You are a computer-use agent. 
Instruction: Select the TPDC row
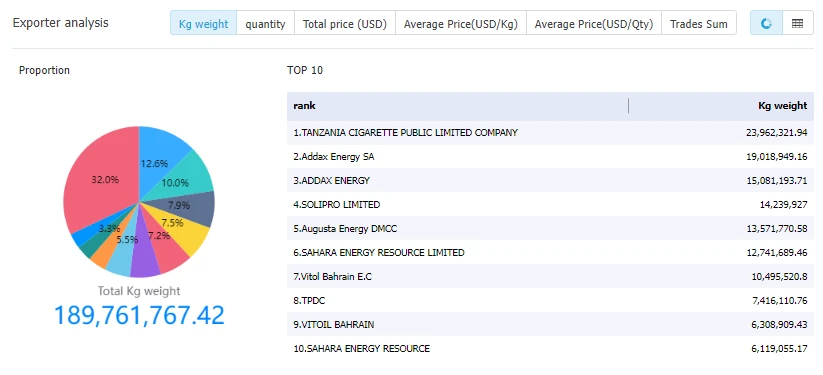(550, 301)
